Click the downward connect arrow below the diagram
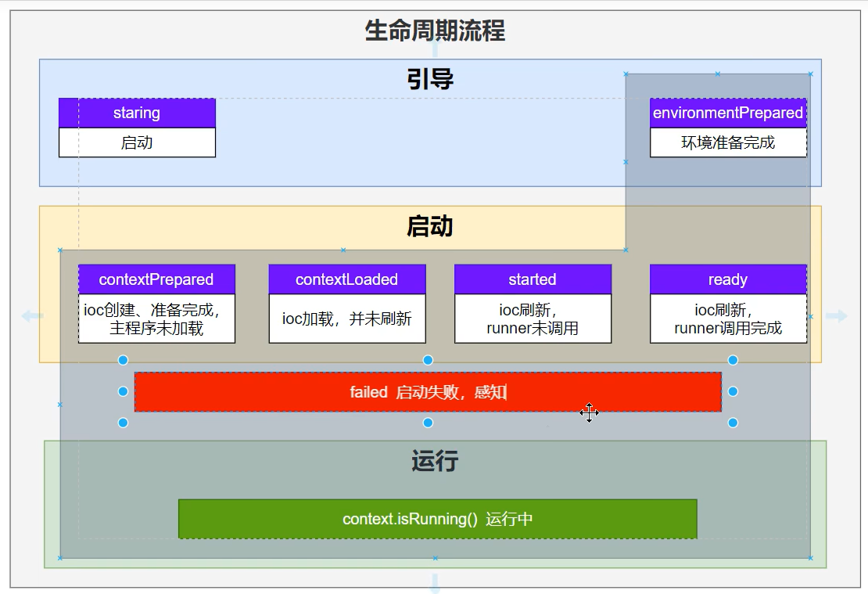The image size is (868, 594). click(435, 584)
